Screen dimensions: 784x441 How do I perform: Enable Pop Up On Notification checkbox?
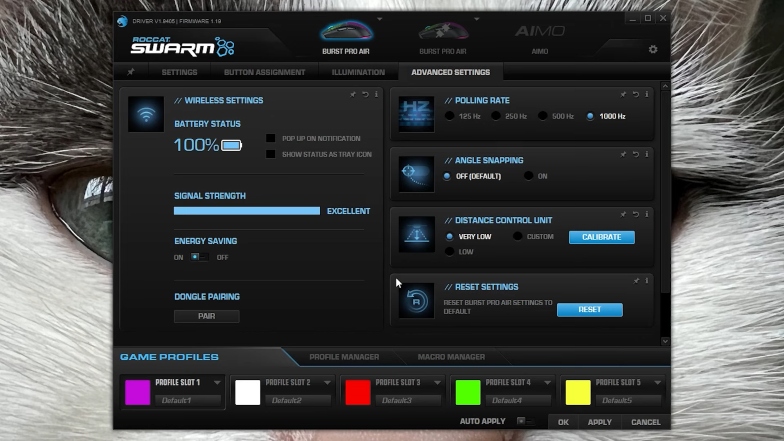pyautogui.click(x=270, y=138)
